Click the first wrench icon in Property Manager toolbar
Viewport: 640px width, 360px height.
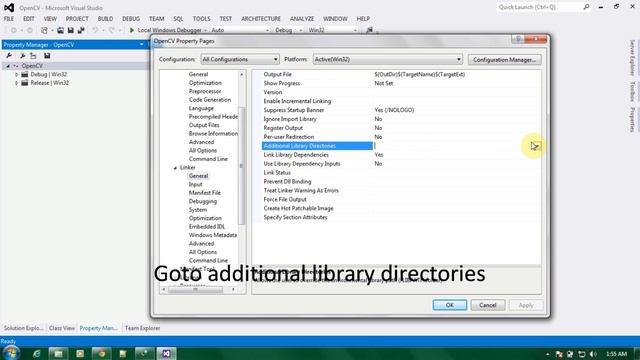tap(9, 56)
